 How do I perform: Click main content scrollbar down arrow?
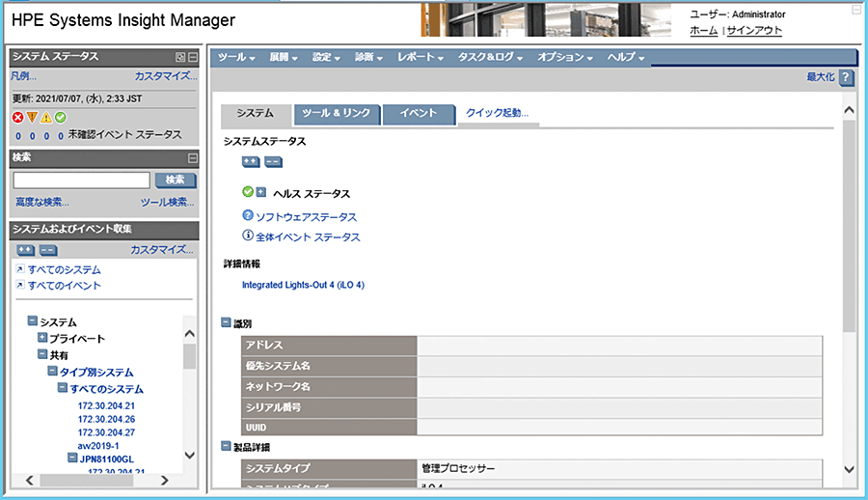[849, 469]
